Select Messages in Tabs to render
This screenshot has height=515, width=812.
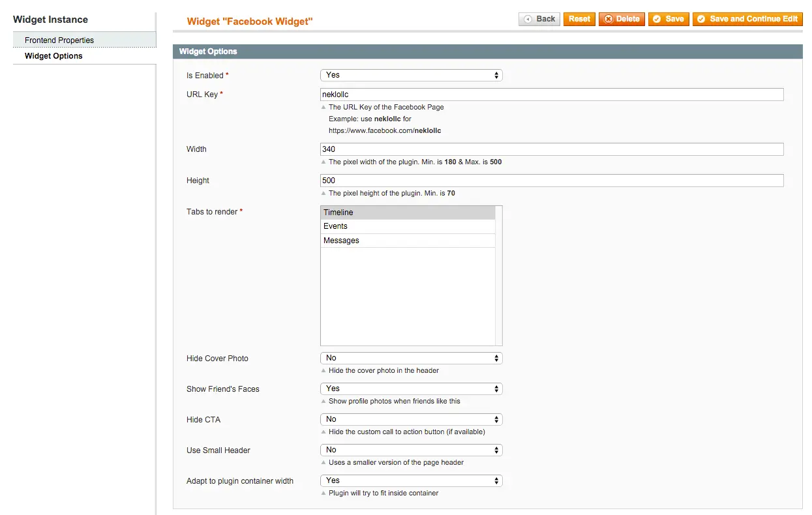pyautogui.click(x=408, y=241)
